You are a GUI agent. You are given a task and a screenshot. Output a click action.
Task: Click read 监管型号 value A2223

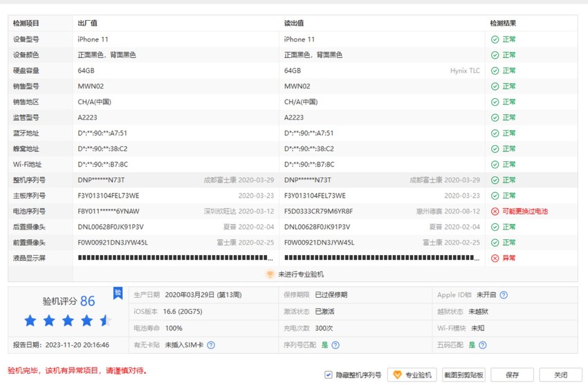point(293,118)
